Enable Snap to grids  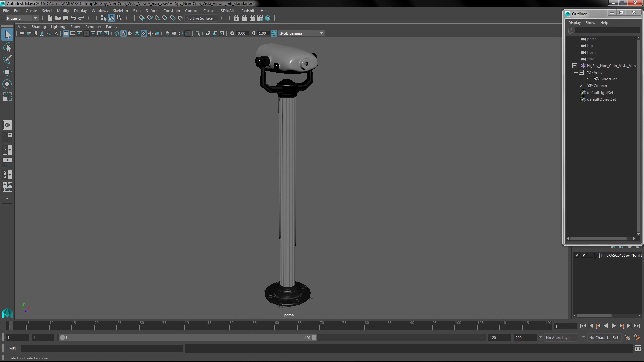point(142,18)
